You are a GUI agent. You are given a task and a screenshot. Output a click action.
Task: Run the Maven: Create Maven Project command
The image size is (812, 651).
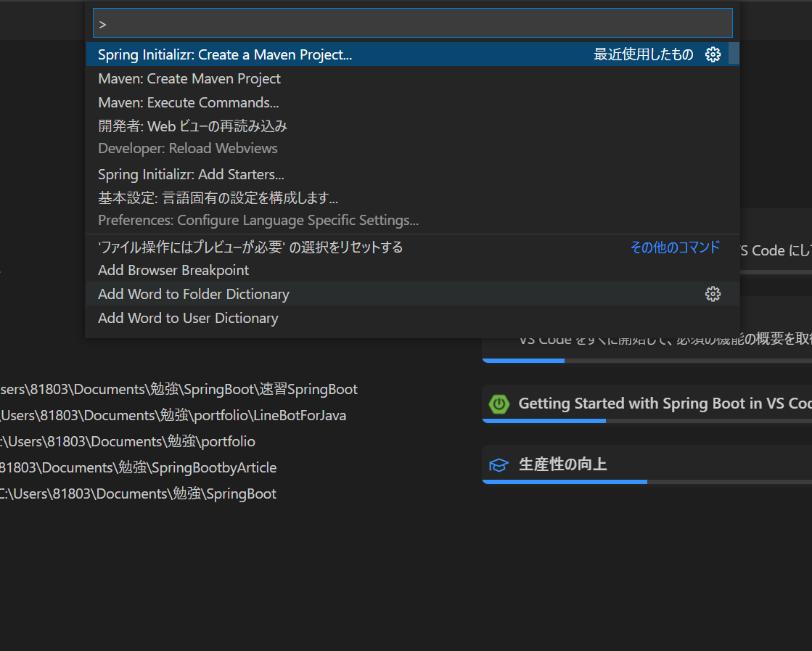click(189, 78)
